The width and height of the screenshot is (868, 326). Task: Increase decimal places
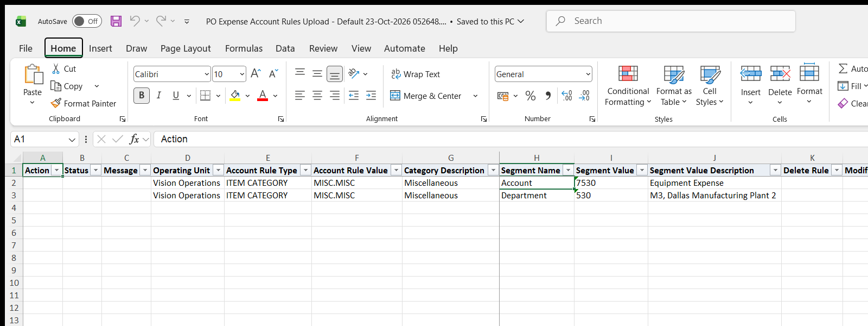pyautogui.click(x=567, y=96)
